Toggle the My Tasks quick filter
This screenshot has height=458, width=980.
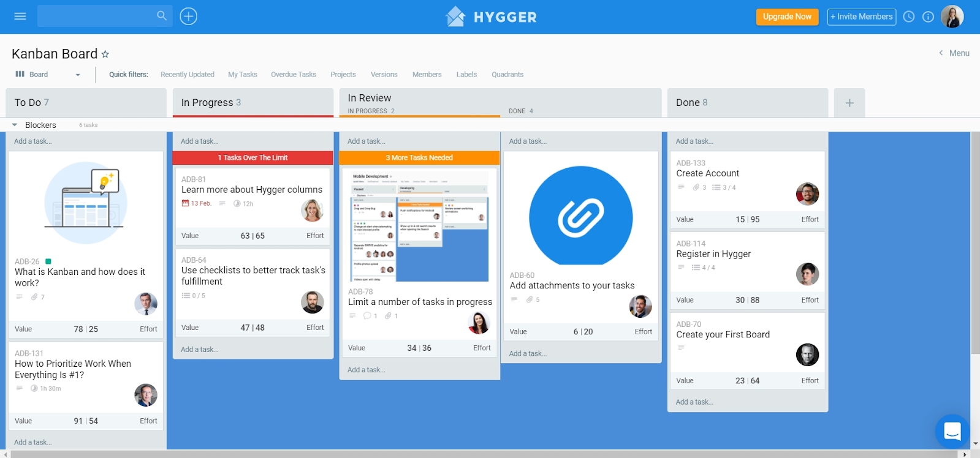click(242, 75)
